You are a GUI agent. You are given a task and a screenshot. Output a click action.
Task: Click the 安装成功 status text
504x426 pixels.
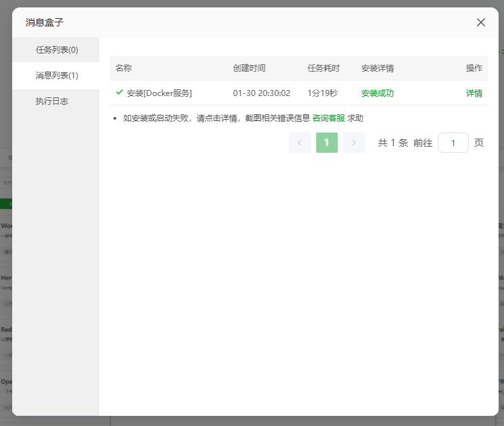pyautogui.click(x=377, y=93)
